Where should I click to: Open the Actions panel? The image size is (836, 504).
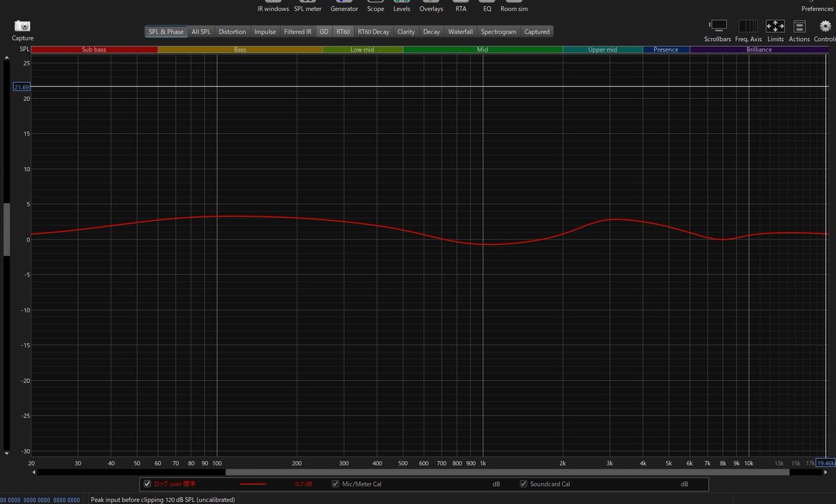(x=799, y=26)
